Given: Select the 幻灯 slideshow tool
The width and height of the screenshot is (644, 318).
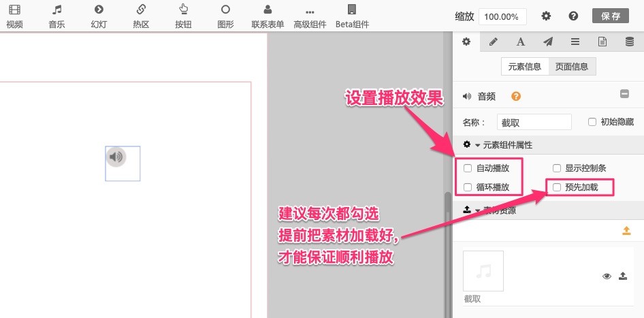Looking at the screenshot, I should 99,16.
